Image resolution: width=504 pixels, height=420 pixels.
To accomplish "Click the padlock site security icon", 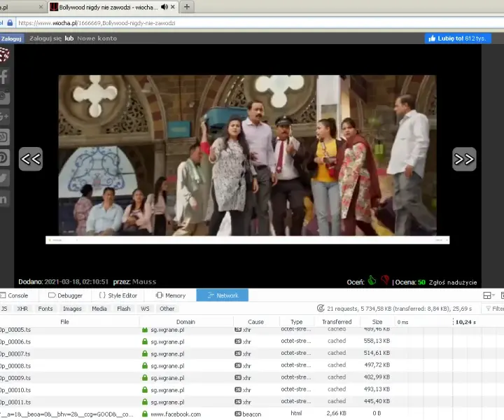I will click(10, 23).
